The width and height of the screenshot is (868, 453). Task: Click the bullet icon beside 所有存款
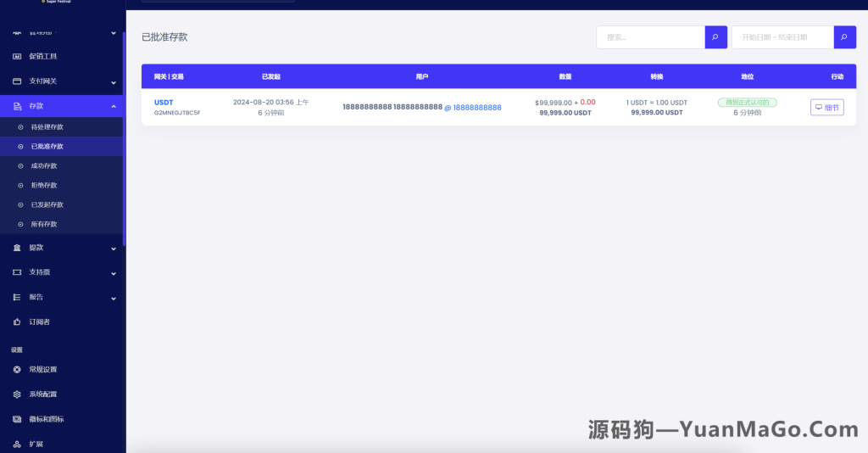coord(20,224)
